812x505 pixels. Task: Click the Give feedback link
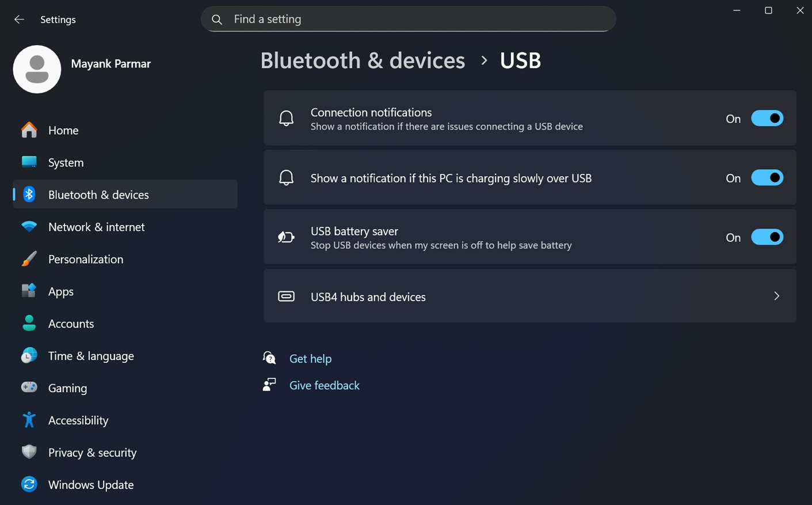tap(324, 385)
